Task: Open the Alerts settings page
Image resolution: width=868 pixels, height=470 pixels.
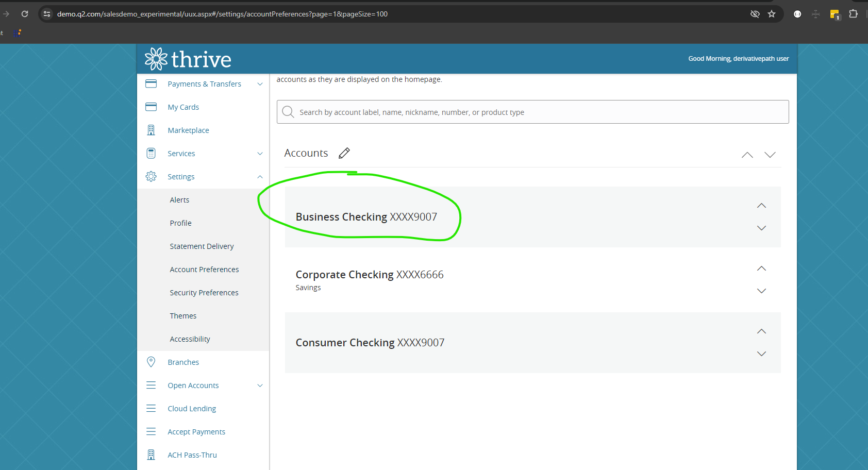Action: click(x=179, y=200)
